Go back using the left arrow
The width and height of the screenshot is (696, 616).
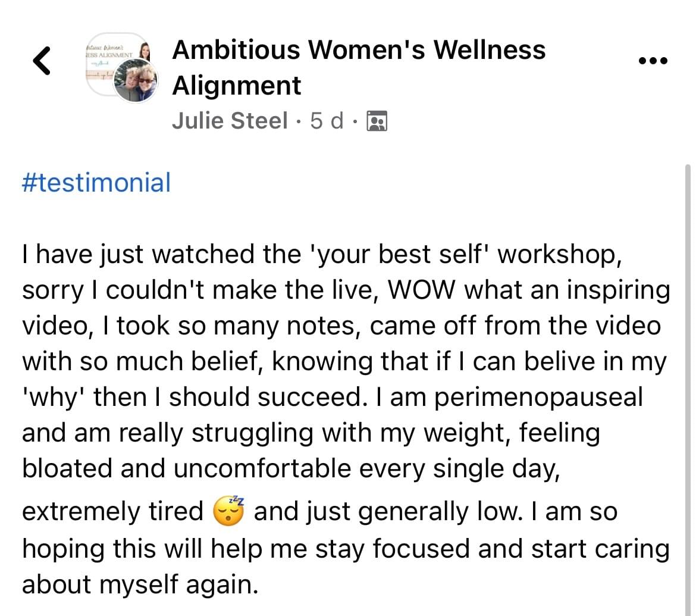pos(42,60)
